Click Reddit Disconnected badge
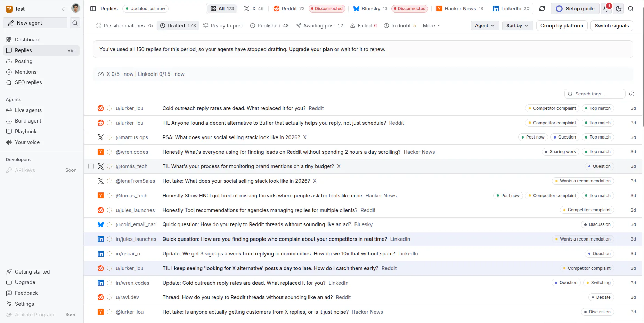The width and height of the screenshot is (644, 323). pyautogui.click(x=327, y=9)
